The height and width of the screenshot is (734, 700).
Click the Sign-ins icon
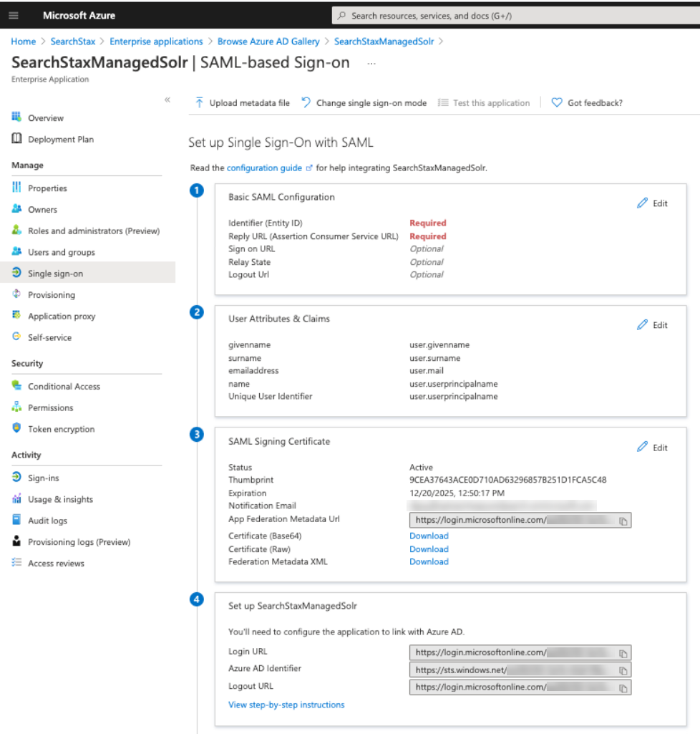[x=16, y=477]
